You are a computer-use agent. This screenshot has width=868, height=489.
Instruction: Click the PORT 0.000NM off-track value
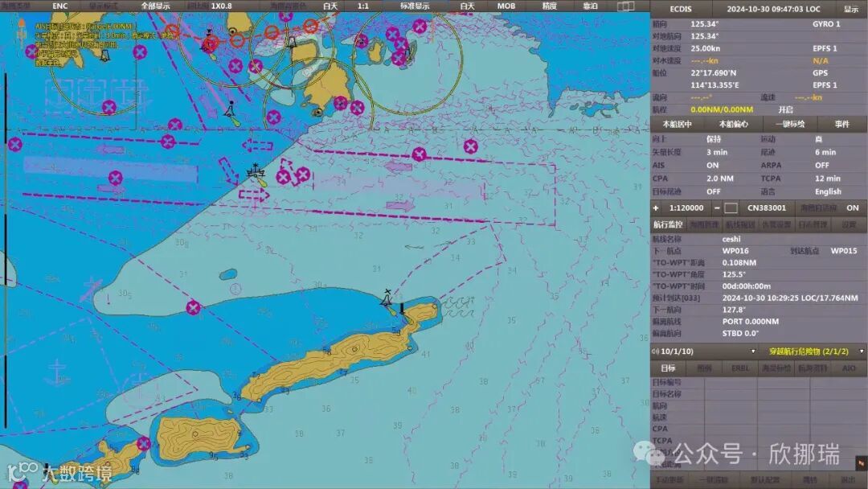tap(750, 322)
